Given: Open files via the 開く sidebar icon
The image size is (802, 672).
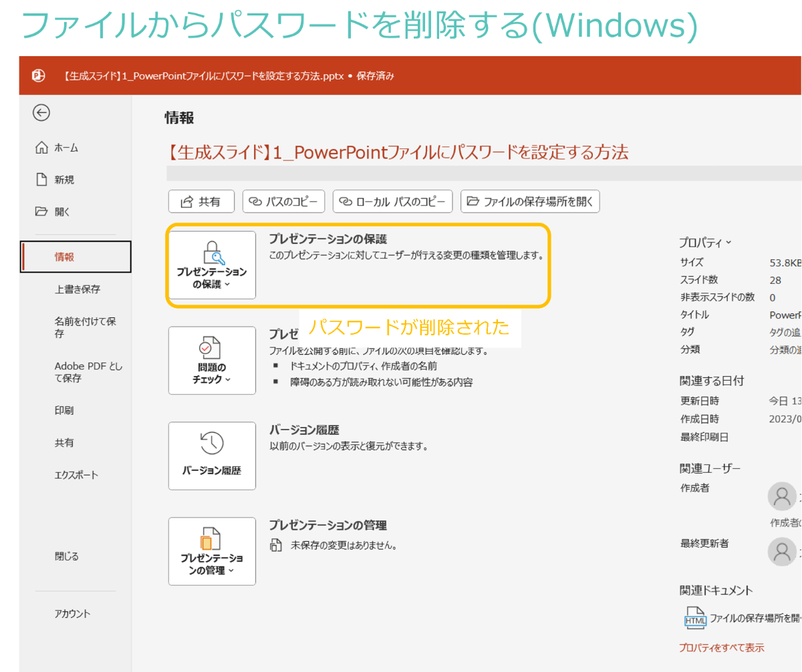Looking at the screenshot, I should point(41,211).
